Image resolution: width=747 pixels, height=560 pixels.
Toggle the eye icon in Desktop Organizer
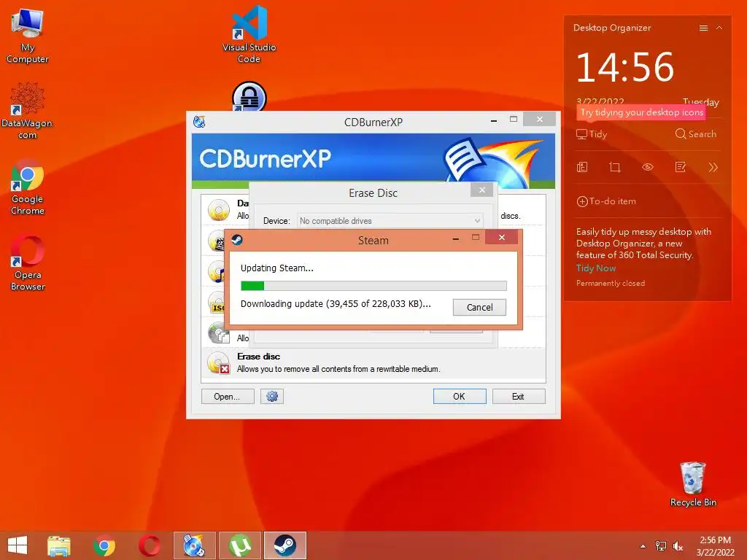coord(648,167)
